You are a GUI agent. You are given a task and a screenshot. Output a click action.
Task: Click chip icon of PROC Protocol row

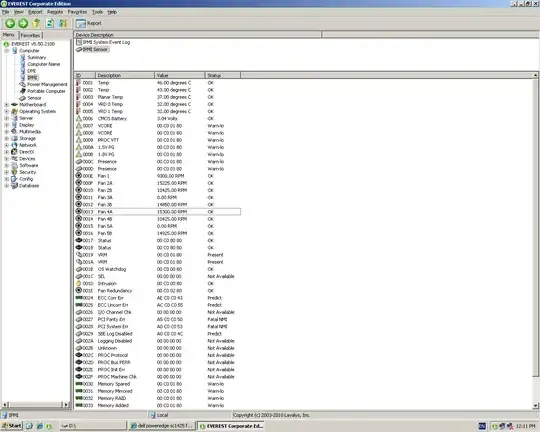point(79,355)
